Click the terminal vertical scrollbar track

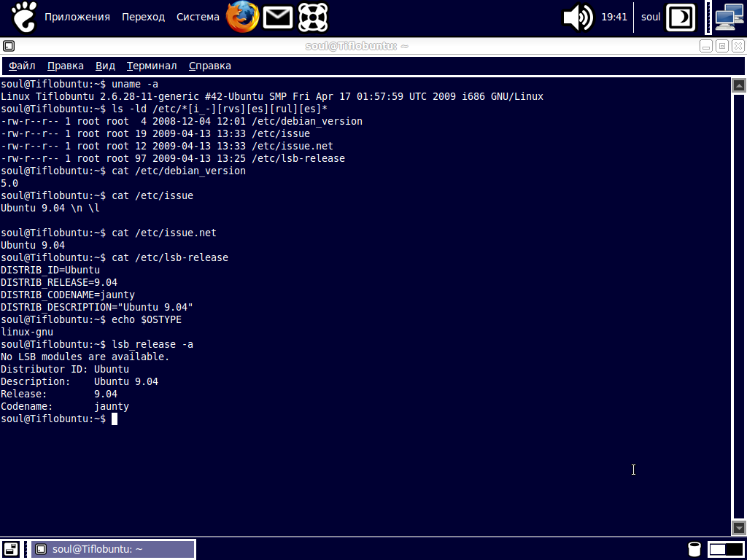coord(738,307)
